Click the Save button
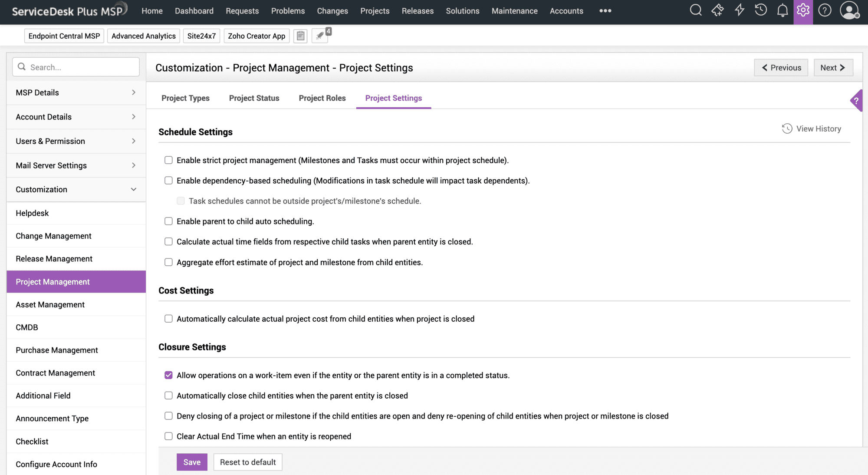 192,462
